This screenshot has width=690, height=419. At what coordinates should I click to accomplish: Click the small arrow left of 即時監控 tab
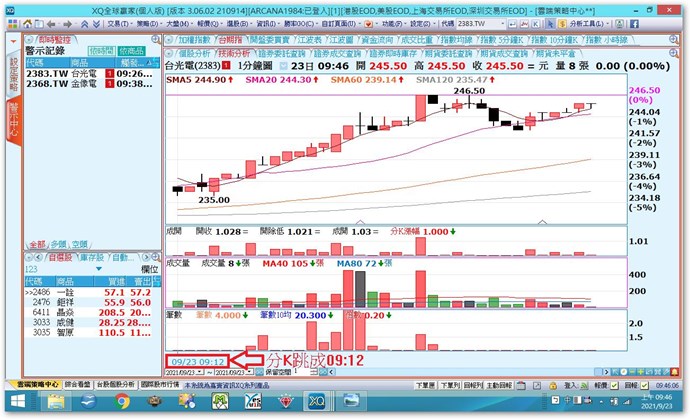tap(29, 40)
